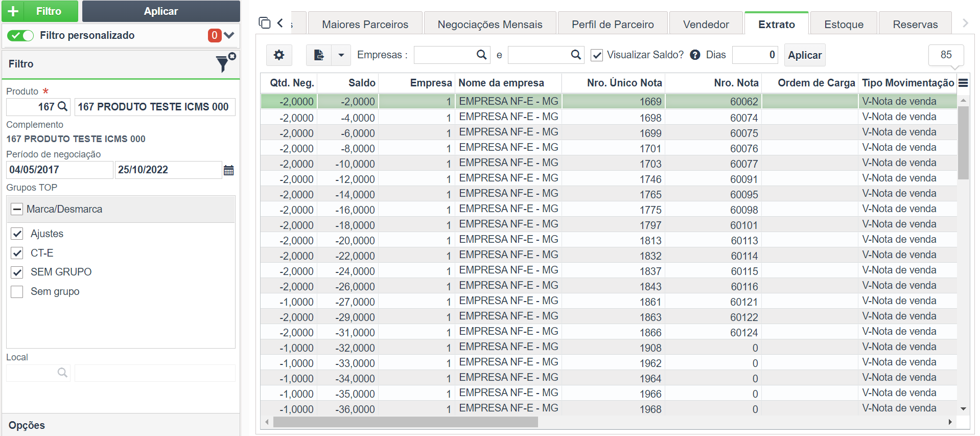Click second Empresas search magnifier after 'e'

tap(576, 55)
